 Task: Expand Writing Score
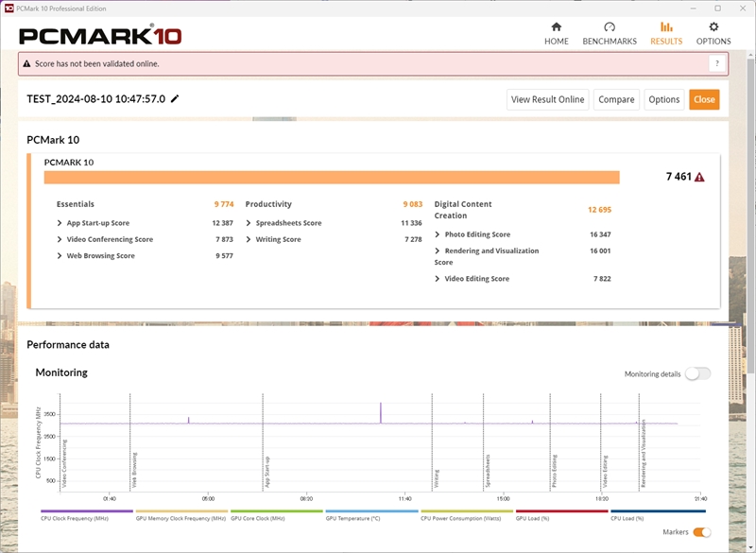(249, 239)
